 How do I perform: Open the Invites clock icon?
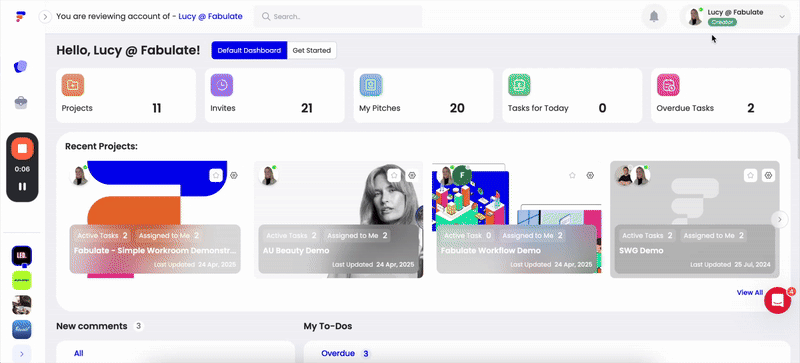click(x=222, y=85)
